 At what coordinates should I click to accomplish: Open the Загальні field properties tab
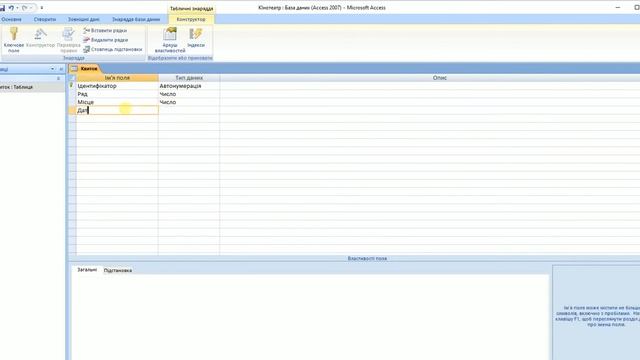pyautogui.click(x=87, y=270)
